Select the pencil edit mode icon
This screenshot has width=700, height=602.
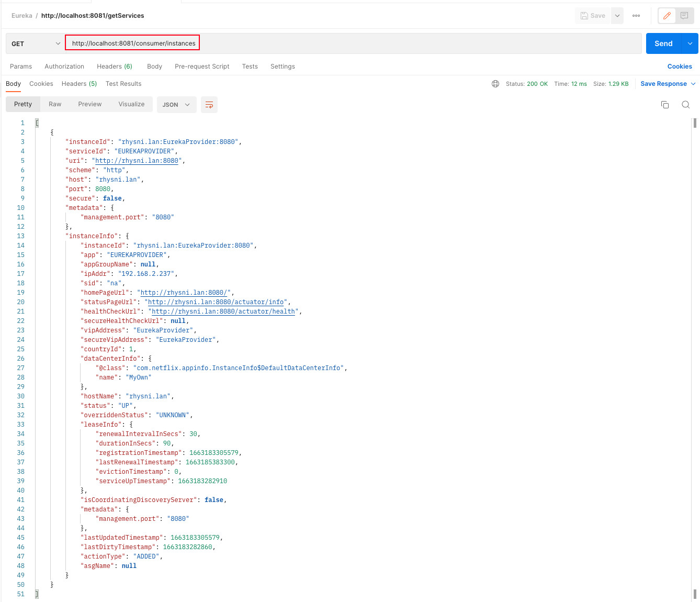(667, 16)
